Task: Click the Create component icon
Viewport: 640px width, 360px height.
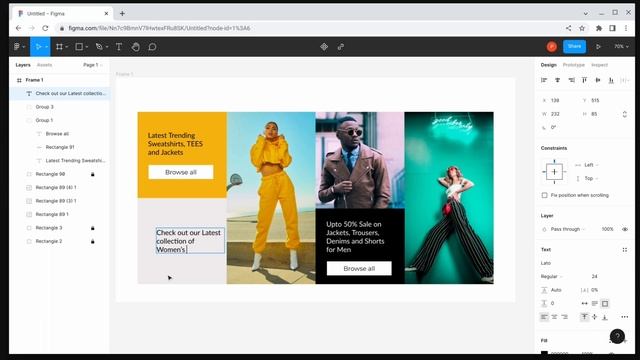Action: 324,47
